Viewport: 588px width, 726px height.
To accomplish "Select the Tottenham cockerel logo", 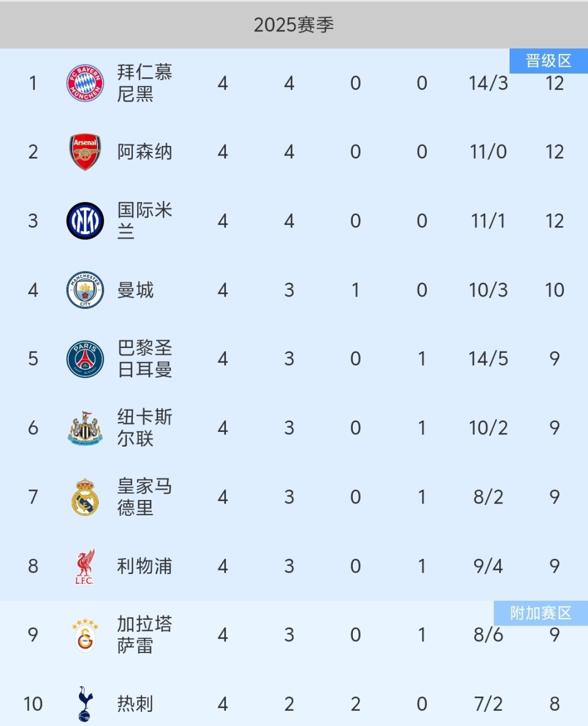I will click(85, 704).
